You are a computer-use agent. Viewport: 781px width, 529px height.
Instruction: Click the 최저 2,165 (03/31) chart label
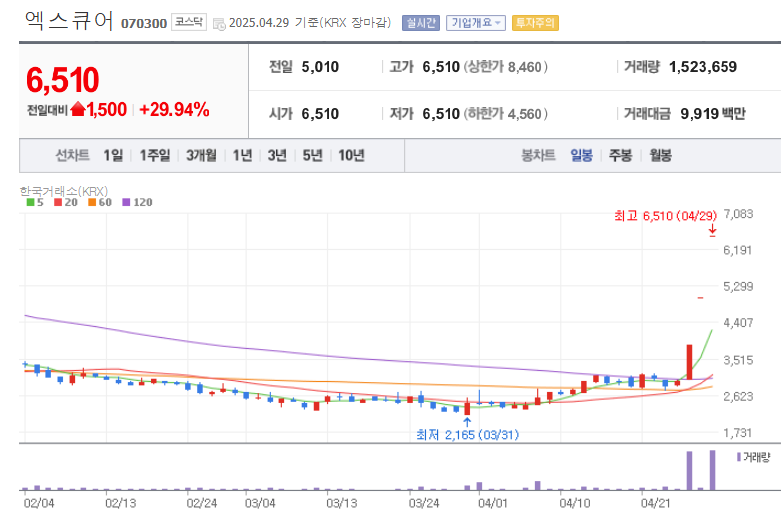[467, 435]
